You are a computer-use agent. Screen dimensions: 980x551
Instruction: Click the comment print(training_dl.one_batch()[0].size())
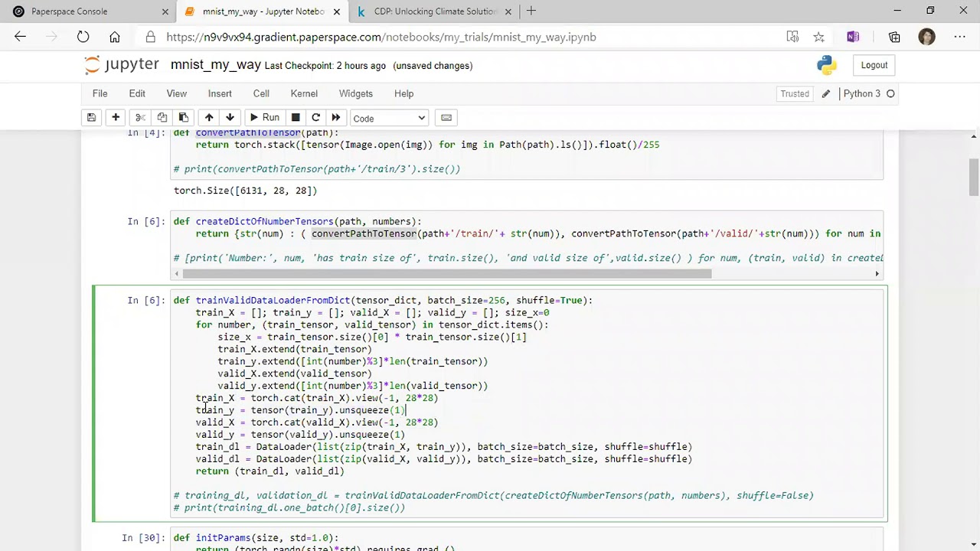pos(289,508)
